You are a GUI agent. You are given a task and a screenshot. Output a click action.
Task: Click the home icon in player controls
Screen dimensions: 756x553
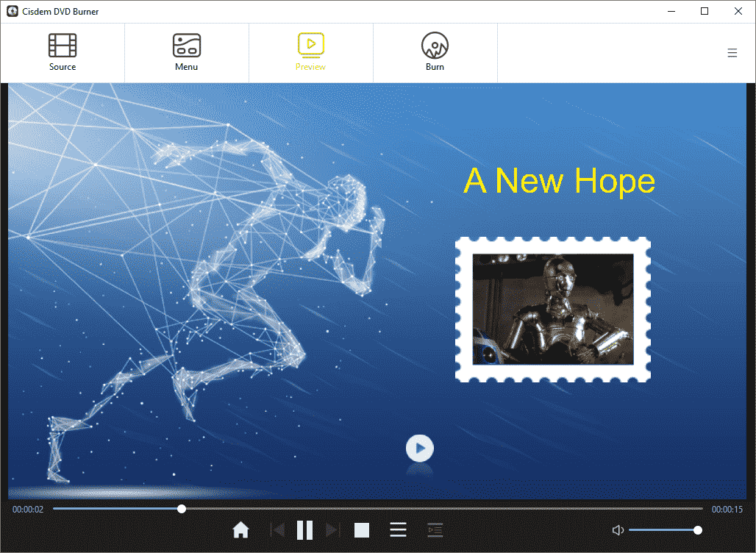240,529
